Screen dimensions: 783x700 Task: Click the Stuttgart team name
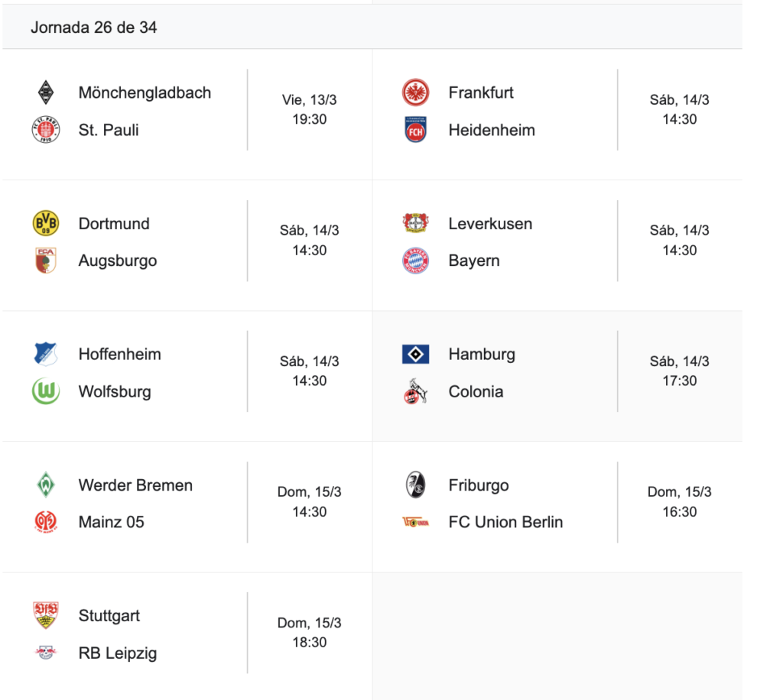109,616
